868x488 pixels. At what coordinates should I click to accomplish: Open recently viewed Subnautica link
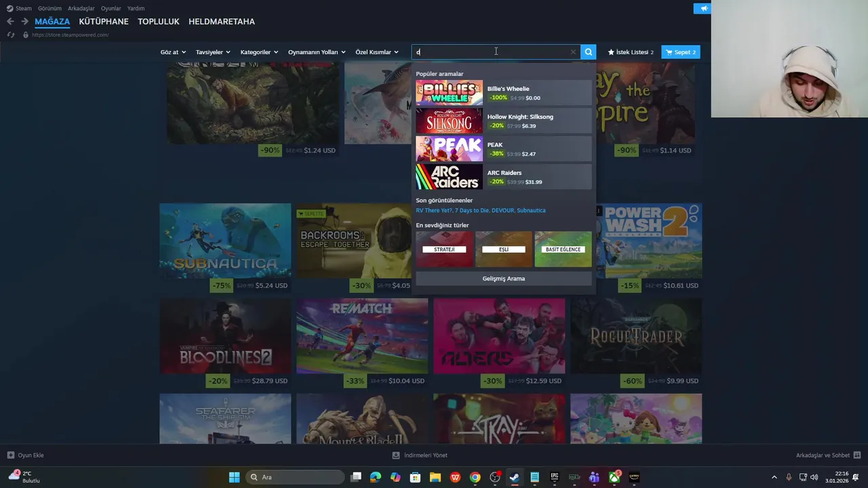[531, 210]
